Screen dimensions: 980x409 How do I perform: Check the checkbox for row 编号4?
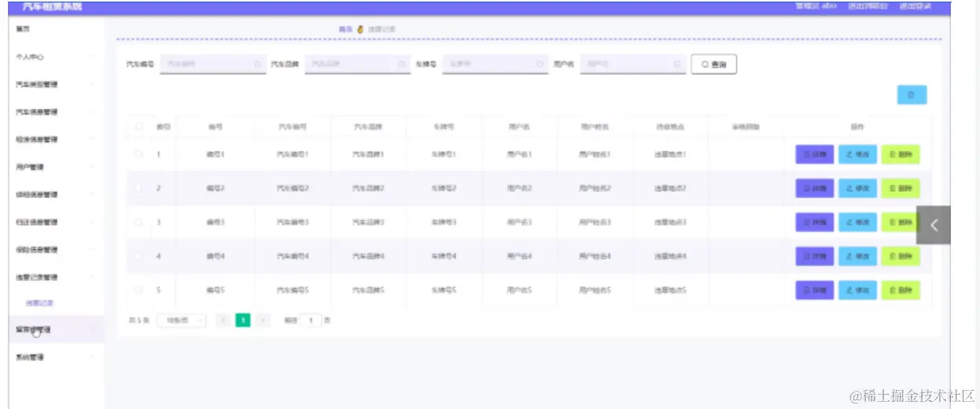[139, 256]
